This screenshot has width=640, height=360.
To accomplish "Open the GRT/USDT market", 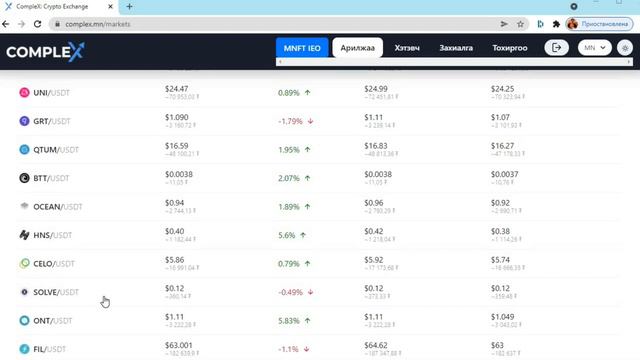I will pos(52,121).
